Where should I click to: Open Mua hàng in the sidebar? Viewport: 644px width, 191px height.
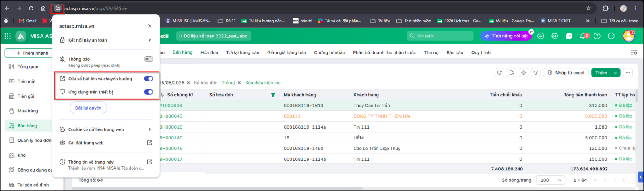[28, 111]
